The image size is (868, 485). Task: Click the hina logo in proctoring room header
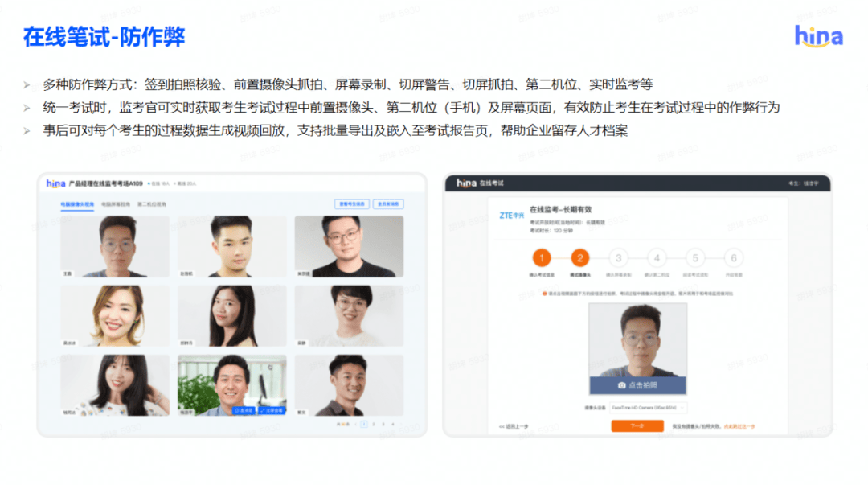click(x=55, y=183)
